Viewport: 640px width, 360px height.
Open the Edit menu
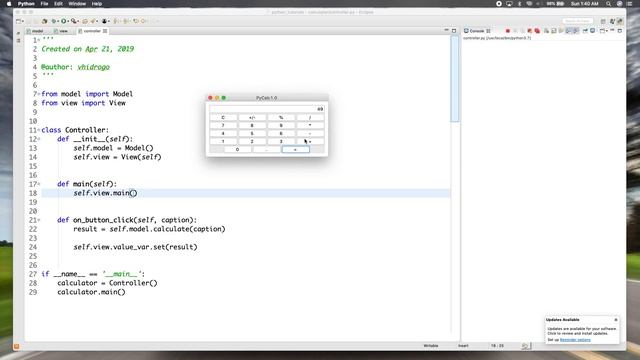coord(58,4)
